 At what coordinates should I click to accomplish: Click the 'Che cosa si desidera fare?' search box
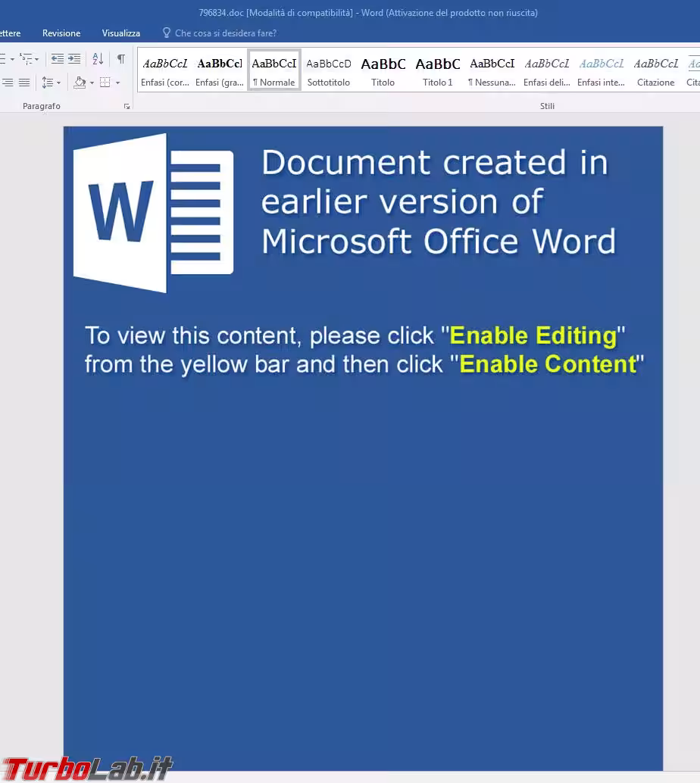(225, 33)
